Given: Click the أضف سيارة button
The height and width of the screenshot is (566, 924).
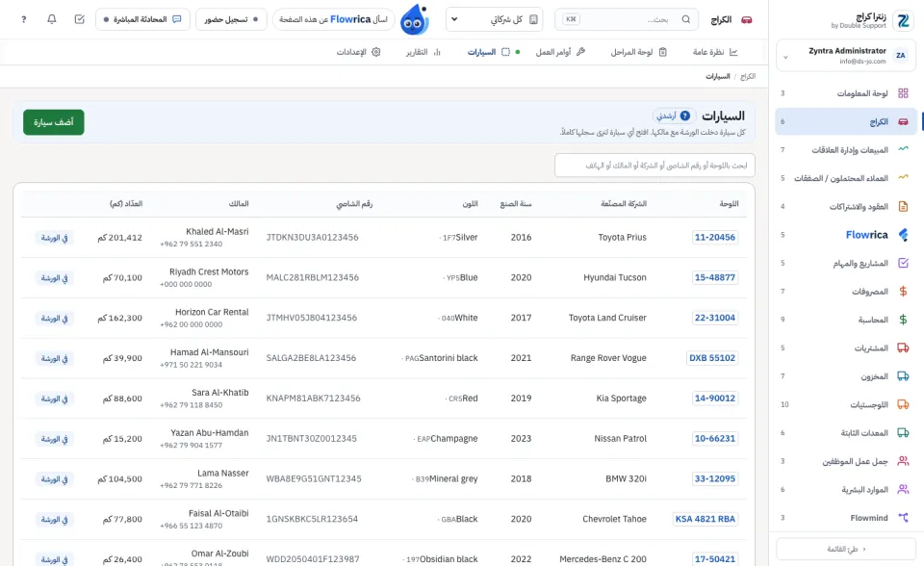Looking at the screenshot, I should click(54, 122).
